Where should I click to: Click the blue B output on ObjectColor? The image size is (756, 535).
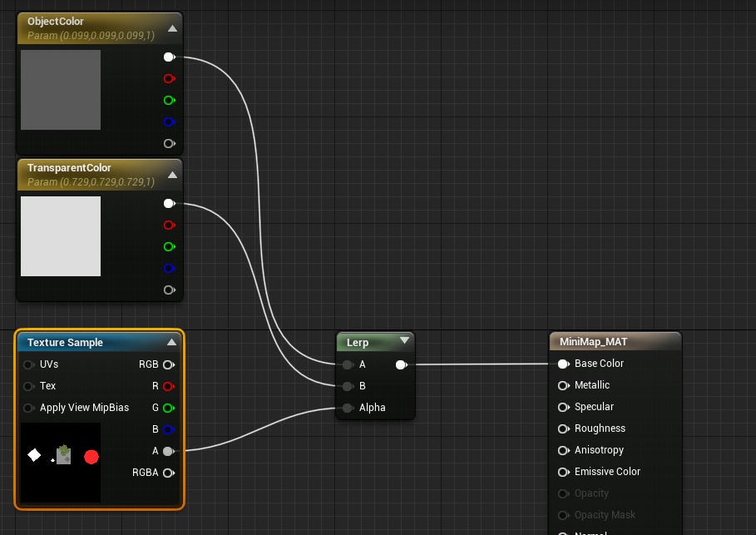tap(169, 121)
